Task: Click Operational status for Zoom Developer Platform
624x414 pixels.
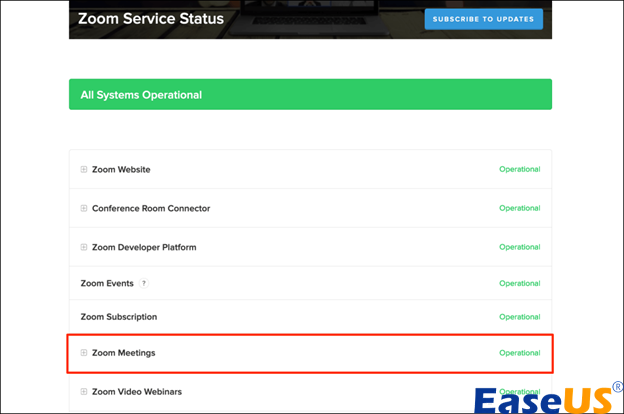Action: (x=520, y=247)
